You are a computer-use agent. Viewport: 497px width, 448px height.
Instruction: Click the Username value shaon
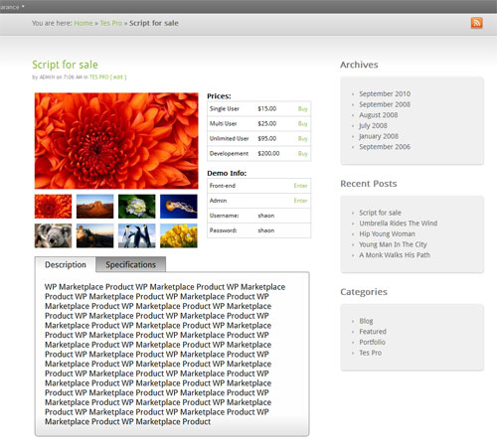click(x=266, y=216)
